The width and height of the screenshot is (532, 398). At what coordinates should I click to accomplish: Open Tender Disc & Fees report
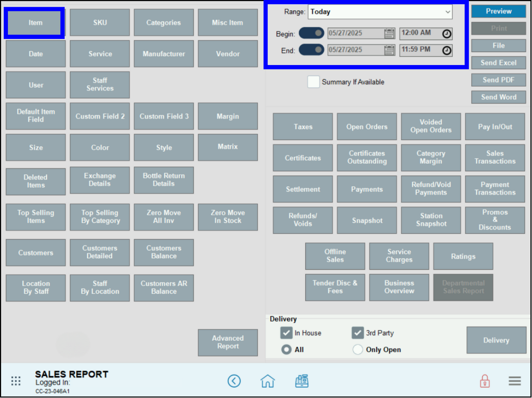click(x=335, y=287)
